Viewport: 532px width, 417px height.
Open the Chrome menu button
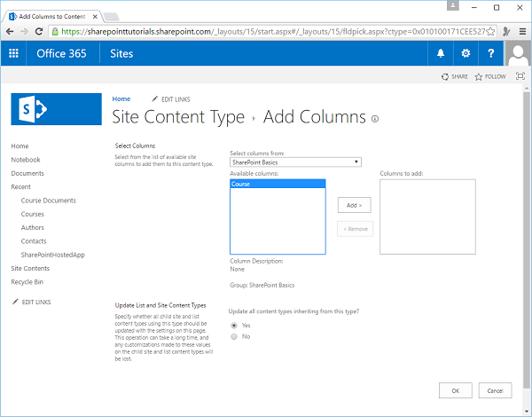521,30
